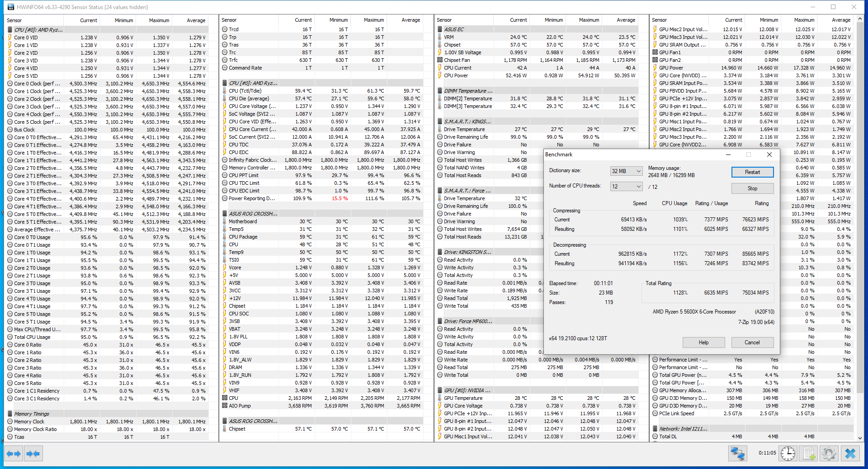Viewport: 868px width, 469px height.
Task: Click Cancel in the Benchmark dialog
Action: 752,342
